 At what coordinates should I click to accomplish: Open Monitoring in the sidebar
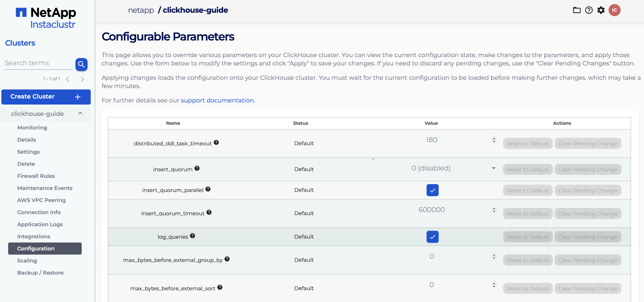click(x=32, y=127)
